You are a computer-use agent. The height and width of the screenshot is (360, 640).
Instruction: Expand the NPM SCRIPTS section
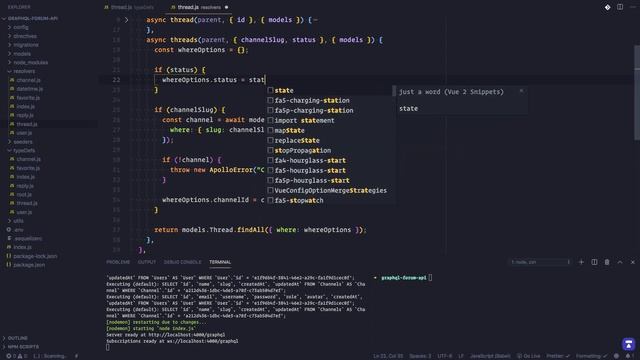[23, 347]
